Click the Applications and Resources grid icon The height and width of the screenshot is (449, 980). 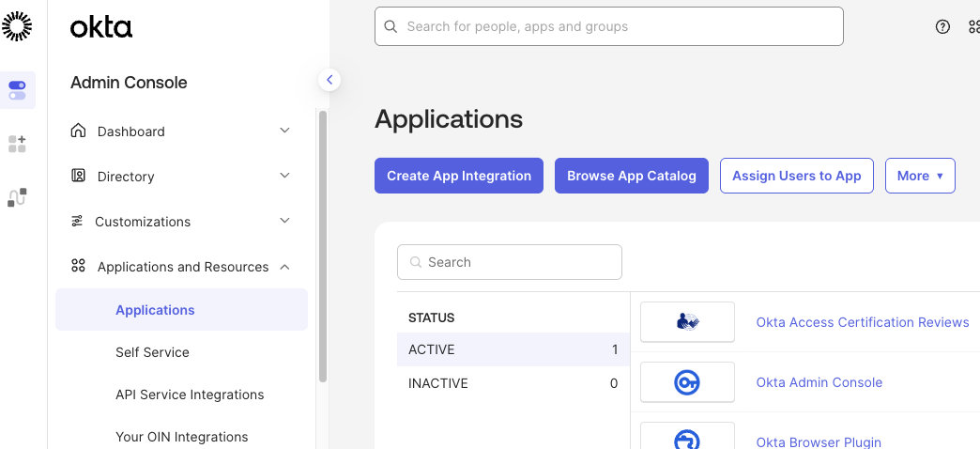(78, 266)
